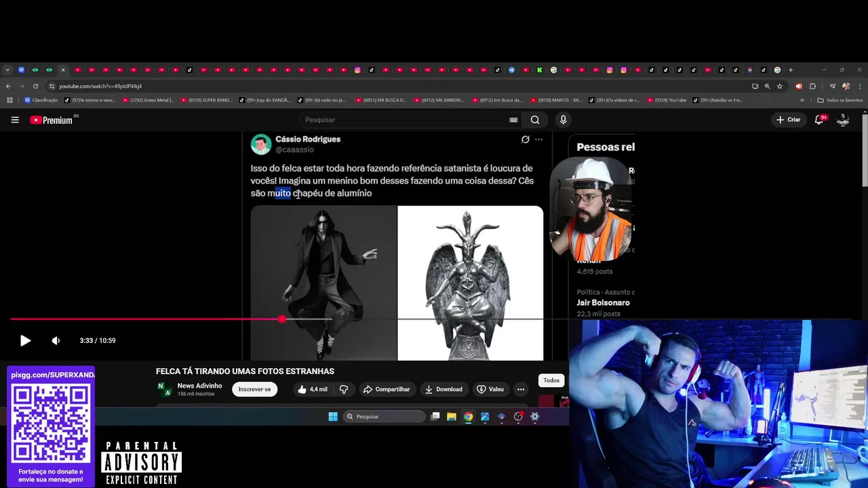The height and width of the screenshot is (488, 868).
Task: Play the paused video
Action: [x=25, y=341]
